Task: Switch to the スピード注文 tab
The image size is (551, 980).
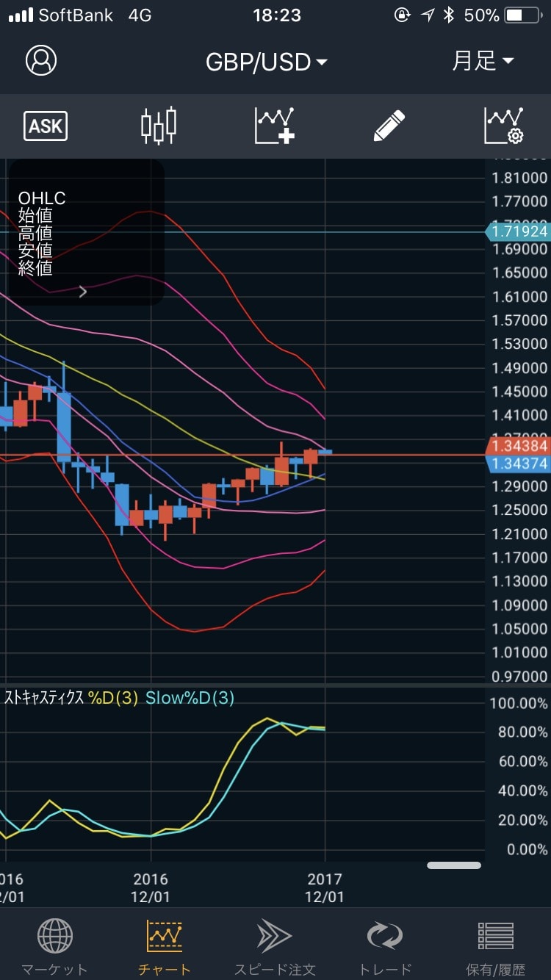Action: coord(275,948)
